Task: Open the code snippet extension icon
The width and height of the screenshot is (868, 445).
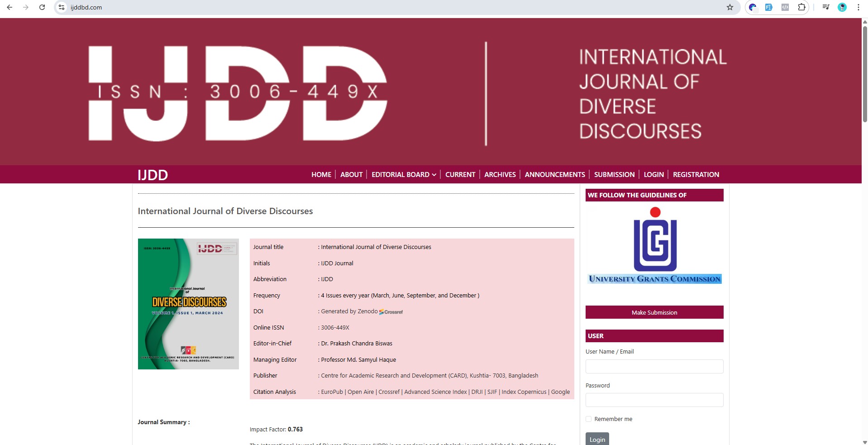Action: (x=785, y=7)
